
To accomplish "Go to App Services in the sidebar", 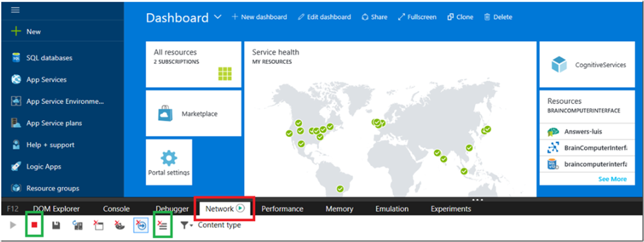I will click(x=46, y=79).
